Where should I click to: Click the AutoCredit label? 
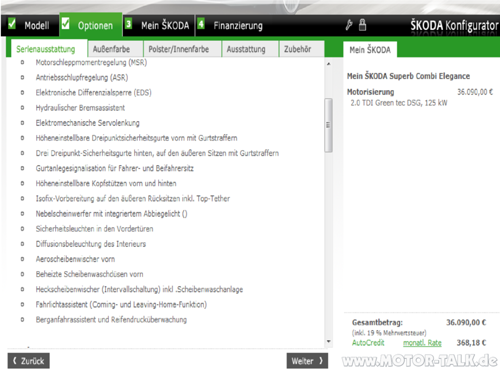pyautogui.click(x=368, y=343)
